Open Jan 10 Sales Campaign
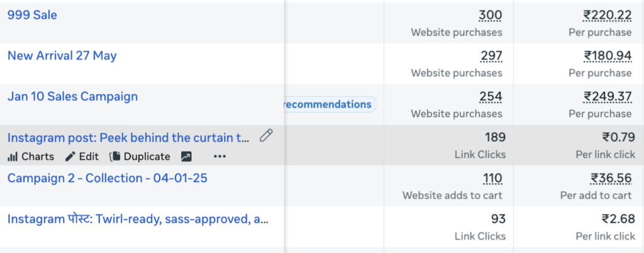This screenshot has height=253, width=644. click(72, 96)
